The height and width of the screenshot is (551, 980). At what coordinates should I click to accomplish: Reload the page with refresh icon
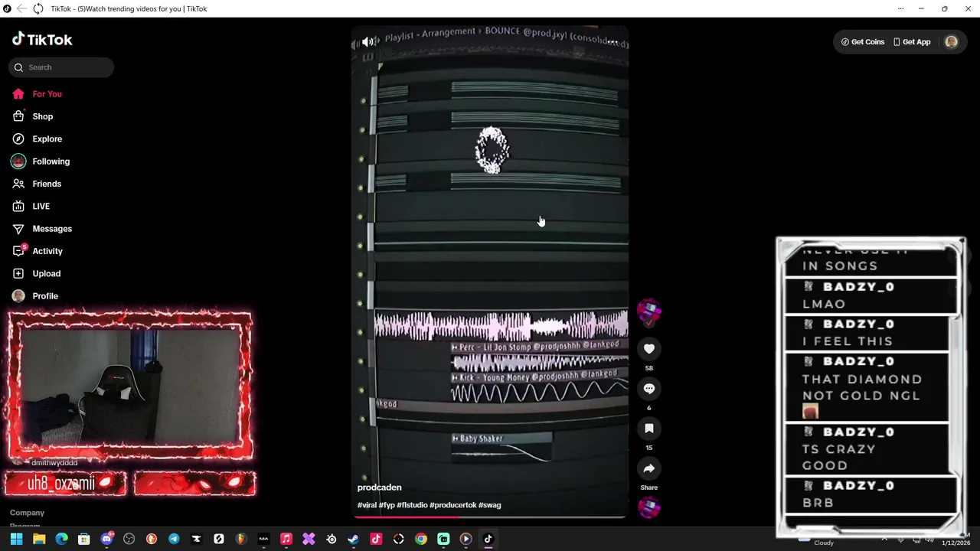(38, 8)
